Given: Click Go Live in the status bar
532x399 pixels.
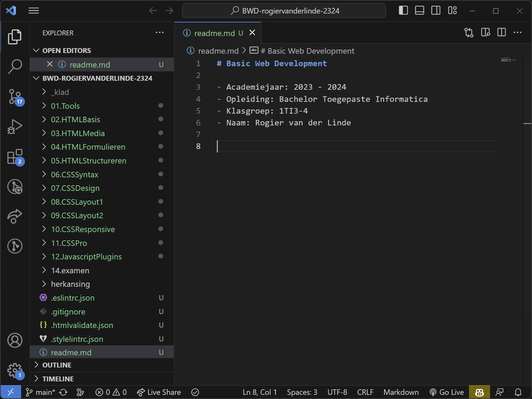Looking at the screenshot, I should [447, 392].
